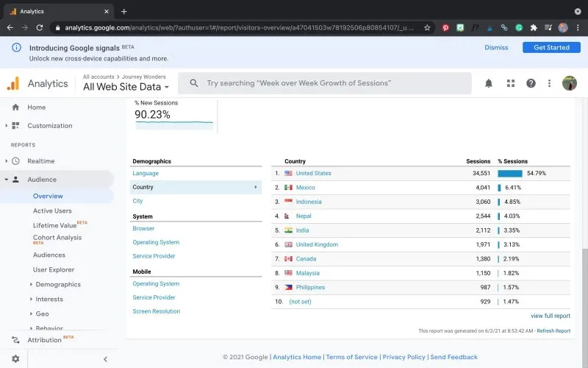Reload the page with refresh icon
Image resolution: width=588 pixels, height=368 pixels.
(x=40, y=28)
